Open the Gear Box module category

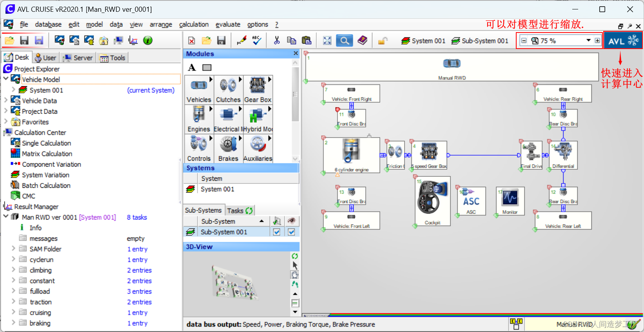258,90
